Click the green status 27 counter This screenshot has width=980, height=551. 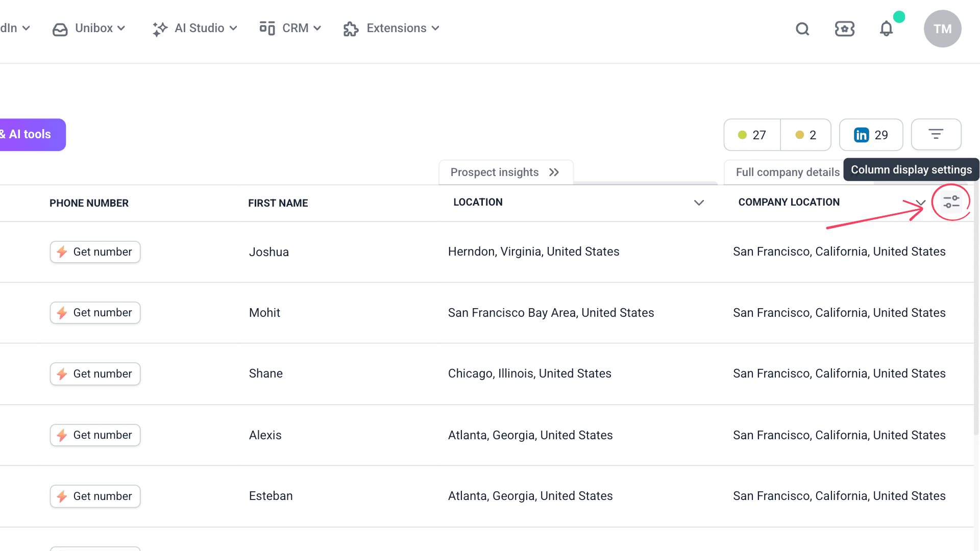coord(752,135)
